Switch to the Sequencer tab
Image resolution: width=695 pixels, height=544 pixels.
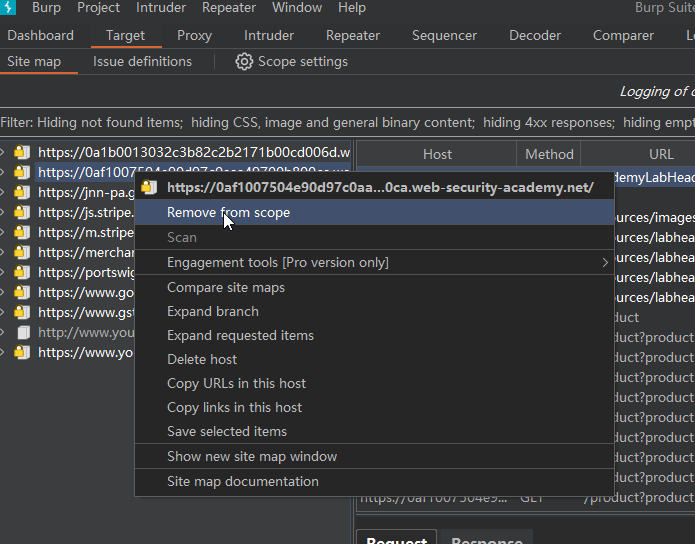tap(444, 35)
